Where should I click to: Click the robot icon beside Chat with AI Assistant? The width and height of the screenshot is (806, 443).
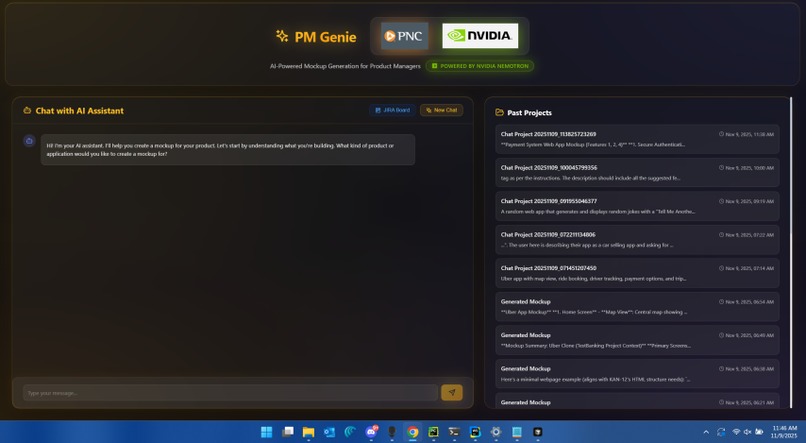(x=27, y=110)
